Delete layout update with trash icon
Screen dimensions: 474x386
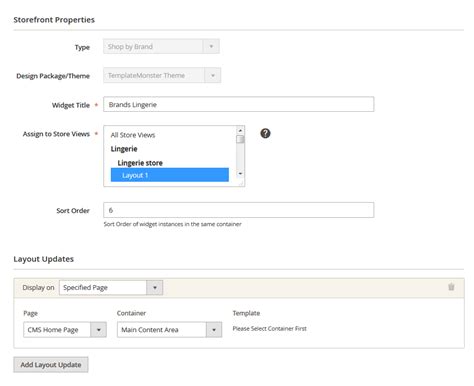pos(451,287)
